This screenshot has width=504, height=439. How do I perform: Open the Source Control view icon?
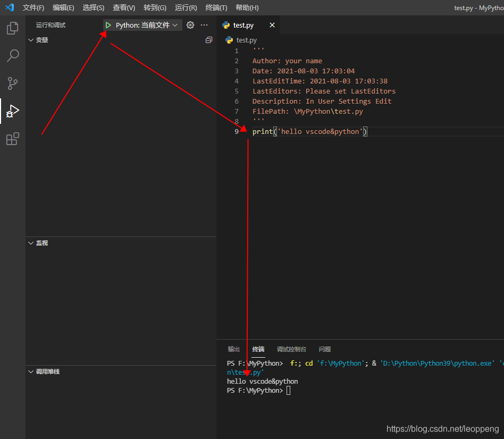pyautogui.click(x=13, y=83)
